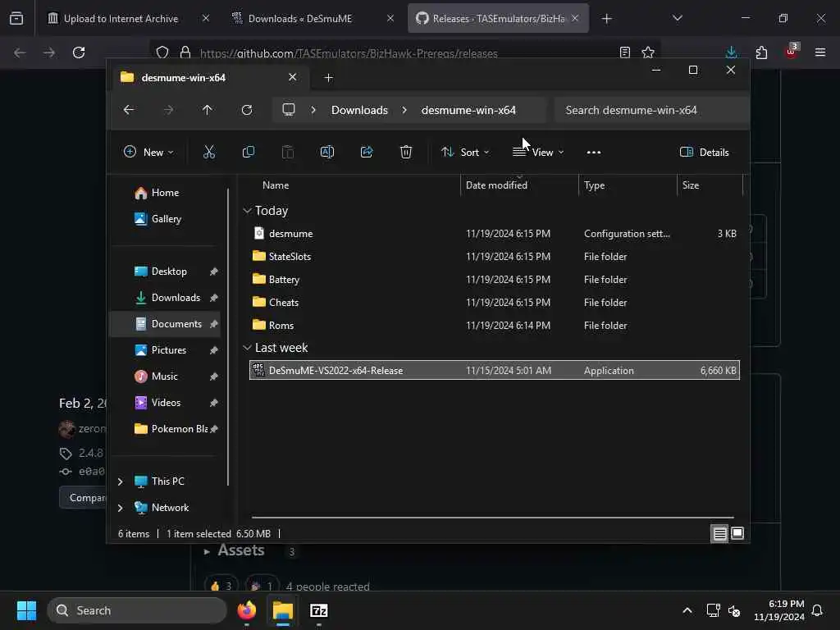Expand Network in navigation pane
The image size is (840, 630).
pos(121,508)
